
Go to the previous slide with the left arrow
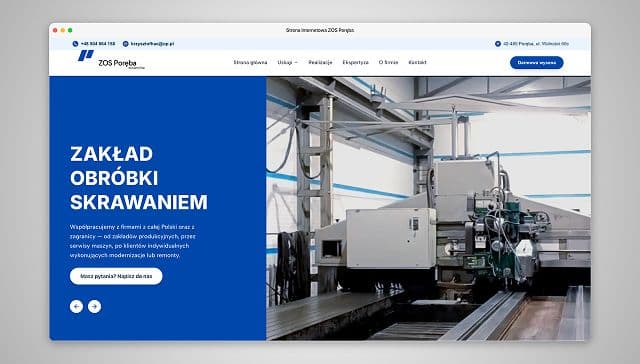click(76, 306)
